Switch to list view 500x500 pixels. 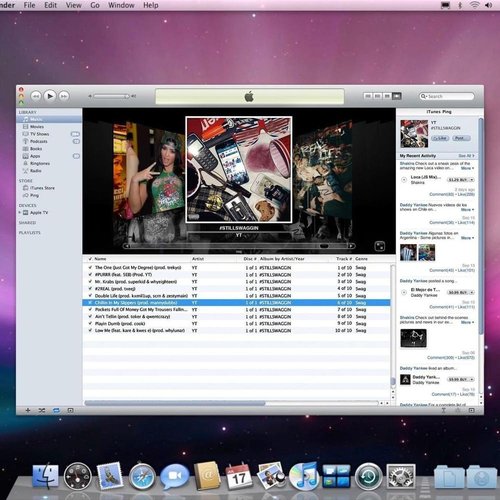tap(368, 96)
